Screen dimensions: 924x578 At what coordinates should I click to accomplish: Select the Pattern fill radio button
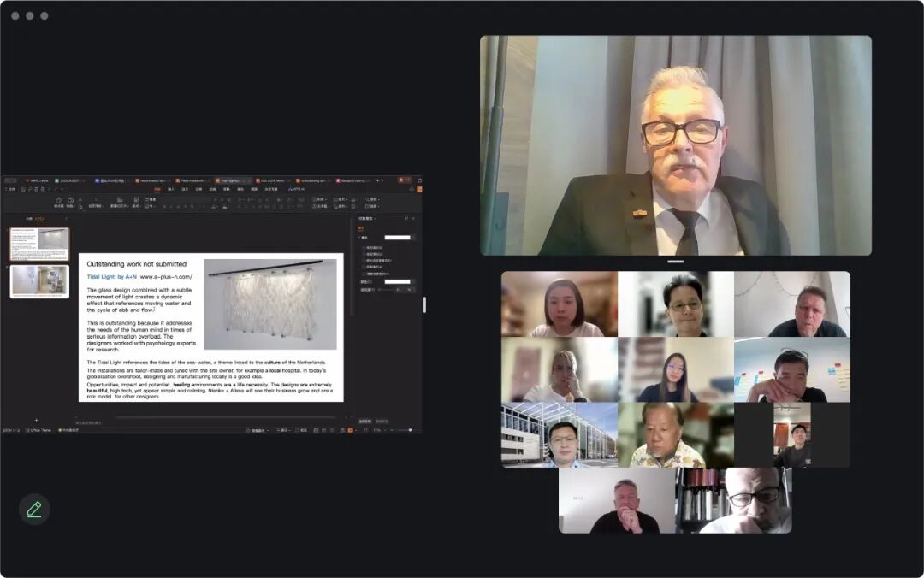click(364, 267)
